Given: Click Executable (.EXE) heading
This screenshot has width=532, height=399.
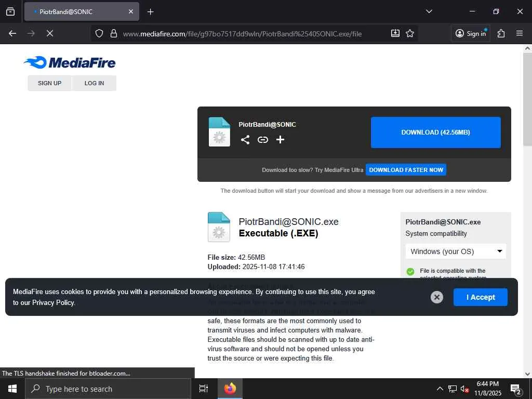Looking at the screenshot, I should coord(278,233).
